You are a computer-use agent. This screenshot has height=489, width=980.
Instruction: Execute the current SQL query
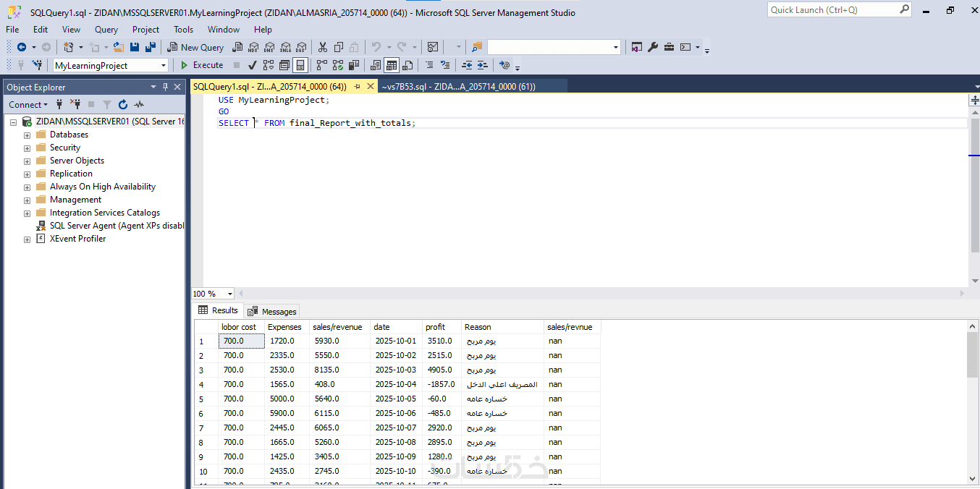(x=202, y=65)
